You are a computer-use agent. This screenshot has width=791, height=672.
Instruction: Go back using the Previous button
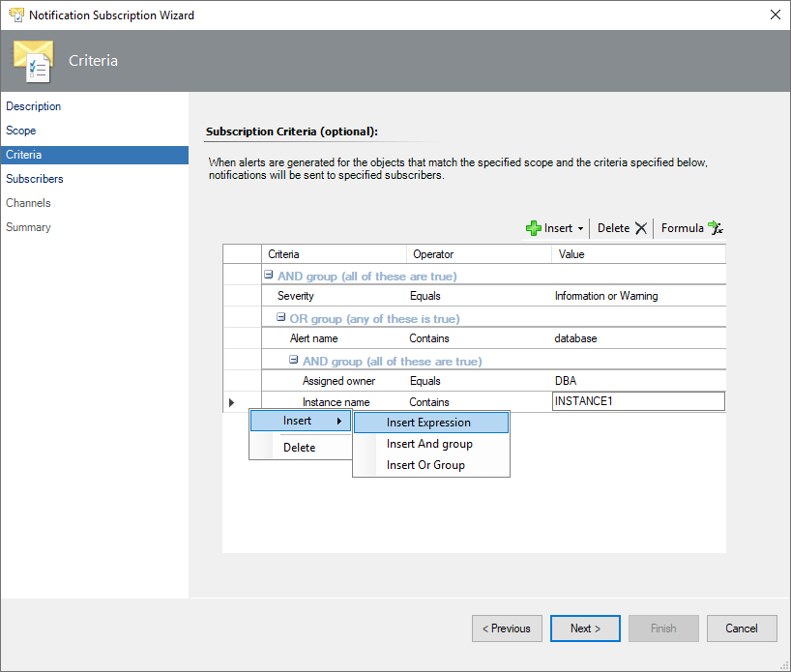click(507, 628)
